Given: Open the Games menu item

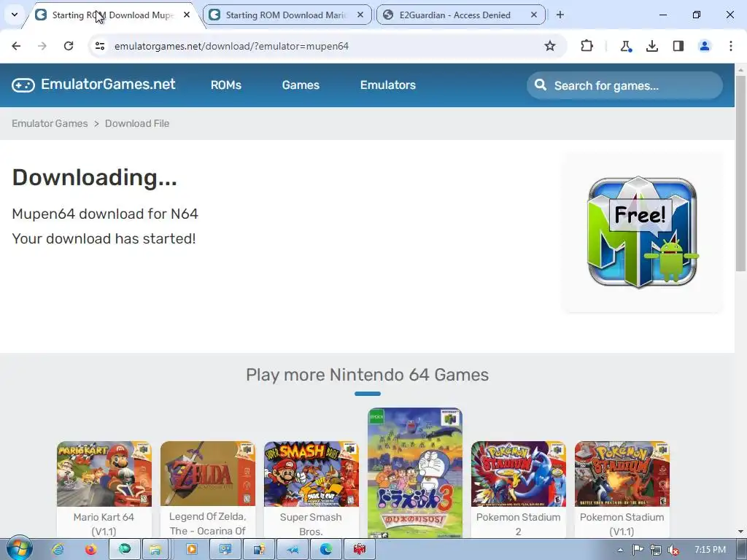Looking at the screenshot, I should click(301, 85).
